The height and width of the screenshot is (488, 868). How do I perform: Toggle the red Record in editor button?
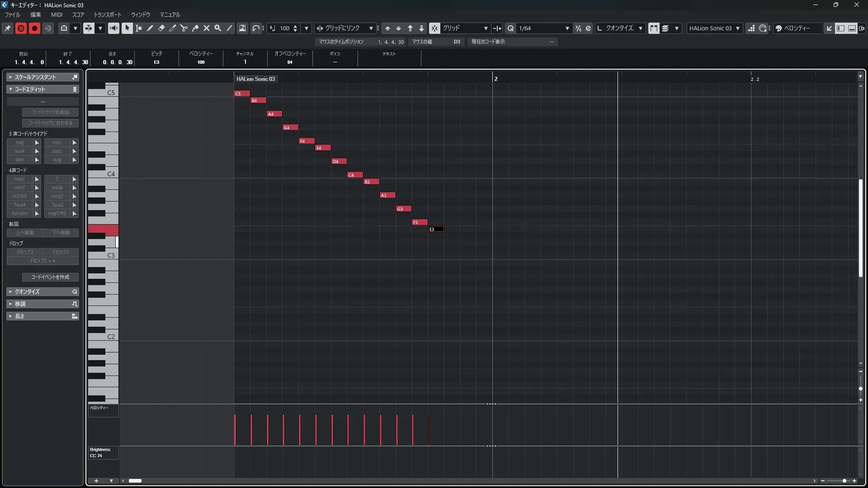tap(34, 28)
